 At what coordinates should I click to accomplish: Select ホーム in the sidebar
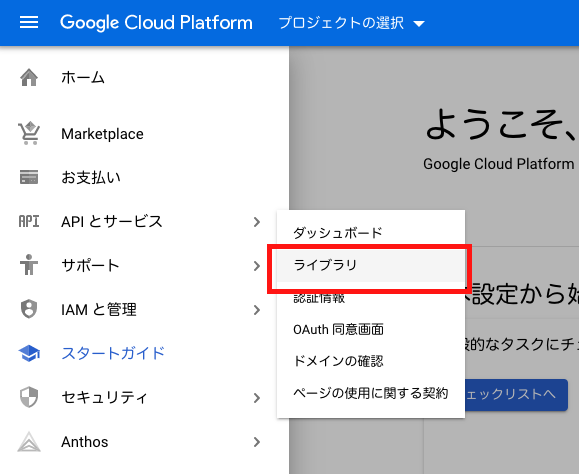tap(83, 78)
